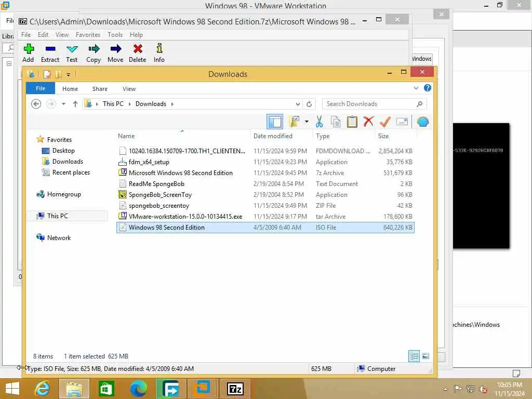The width and height of the screenshot is (532, 399).
Task: Click This PC in the address breadcrumb
Action: [x=113, y=104]
